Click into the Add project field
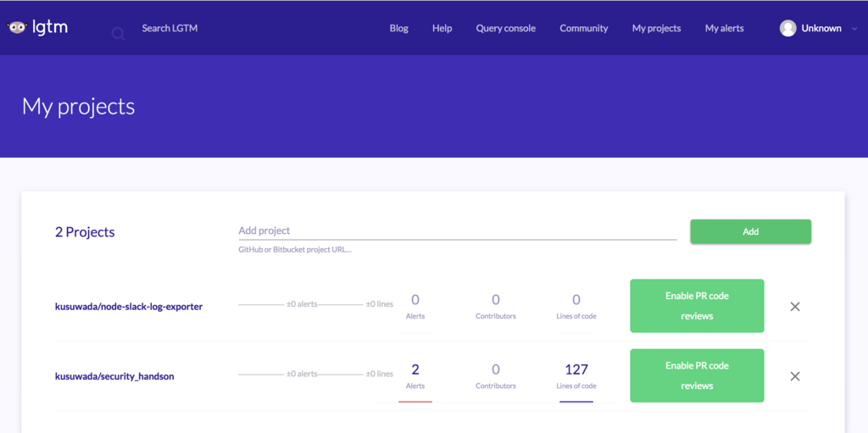The height and width of the screenshot is (433, 868). click(457, 230)
